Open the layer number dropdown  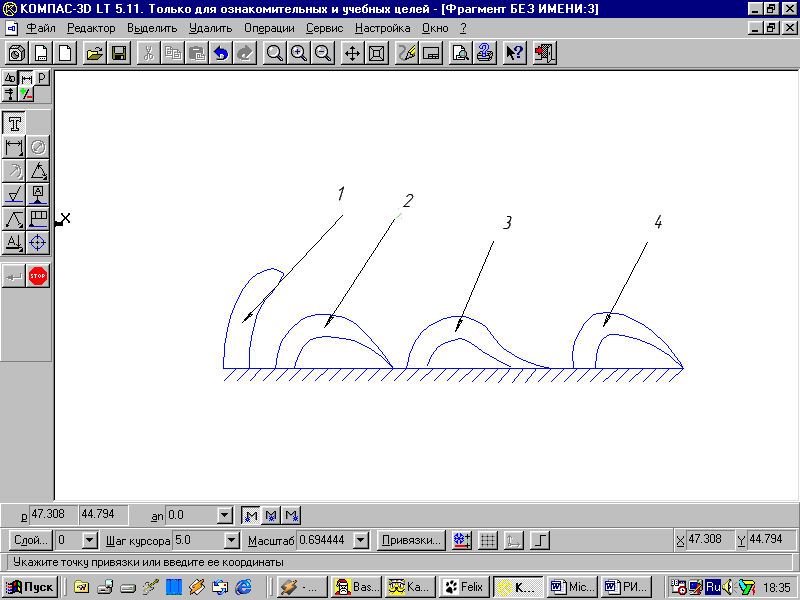tap(89, 540)
